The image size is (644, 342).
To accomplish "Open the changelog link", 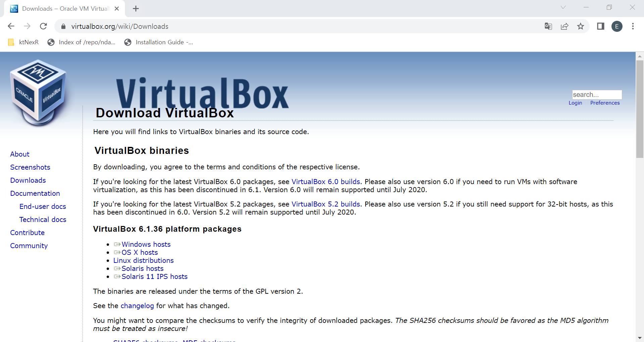I will pyautogui.click(x=137, y=306).
